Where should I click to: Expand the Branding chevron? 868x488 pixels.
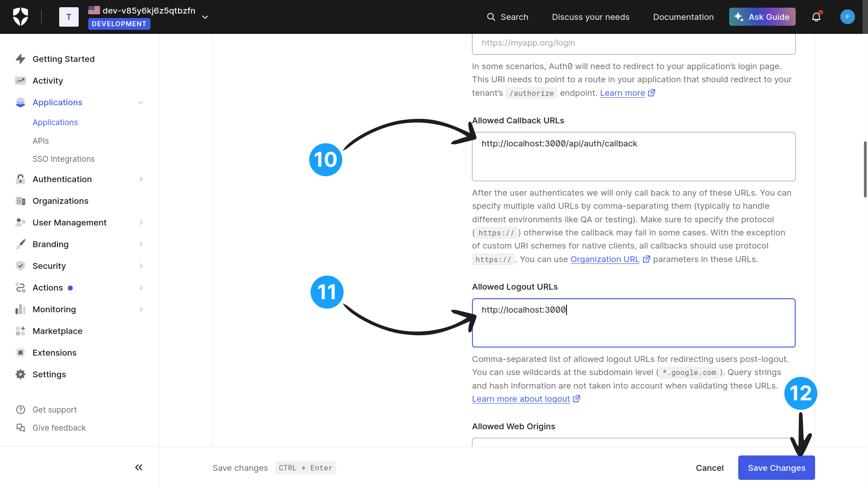tap(141, 244)
